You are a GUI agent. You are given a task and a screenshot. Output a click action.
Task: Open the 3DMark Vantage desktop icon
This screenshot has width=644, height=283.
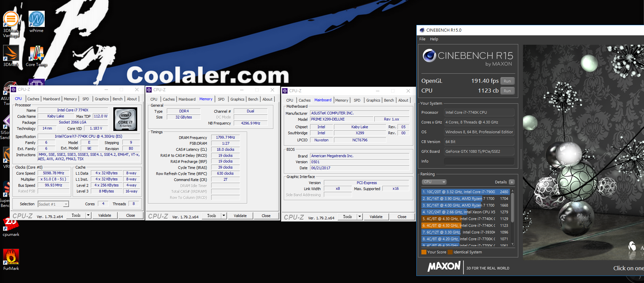(x=11, y=24)
